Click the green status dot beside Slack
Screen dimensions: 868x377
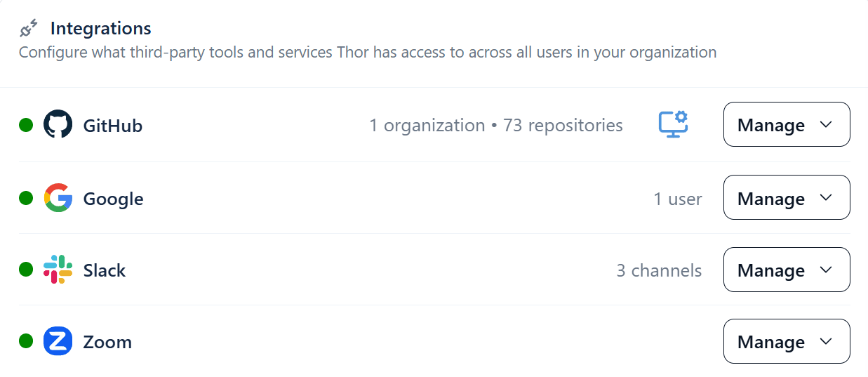[x=26, y=270]
